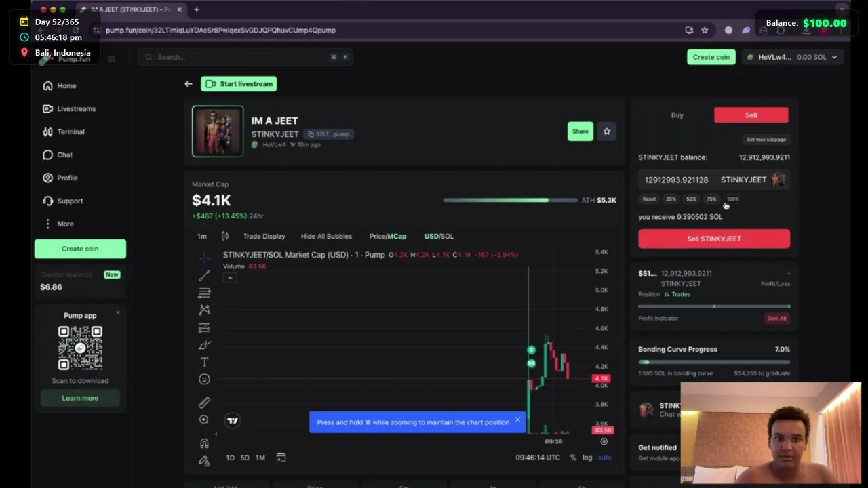The width and height of the screenshot is (868, 488).
Task: Select the text annotation tool
Action: pyautogui.click(x=204, y=362)
